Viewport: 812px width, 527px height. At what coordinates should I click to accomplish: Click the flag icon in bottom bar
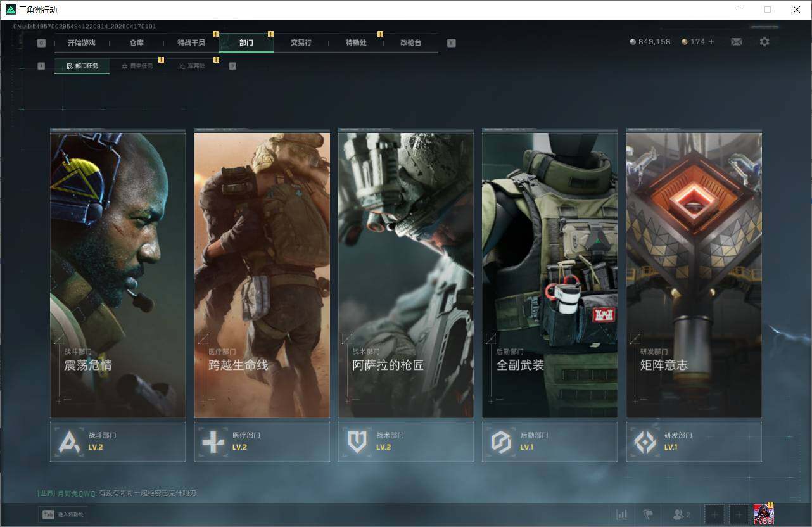648,514
